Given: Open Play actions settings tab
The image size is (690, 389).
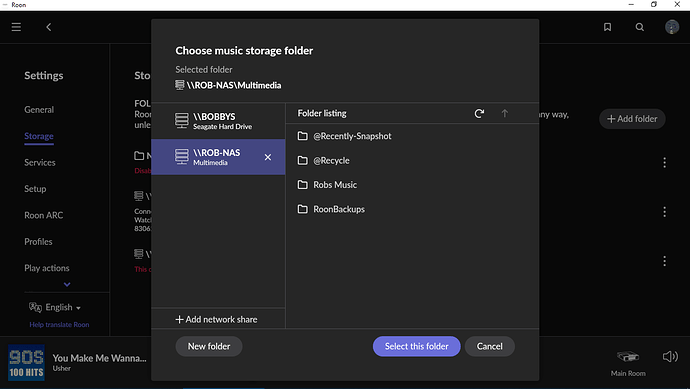Looking at the screenshot, I should [x=47, y=268].
